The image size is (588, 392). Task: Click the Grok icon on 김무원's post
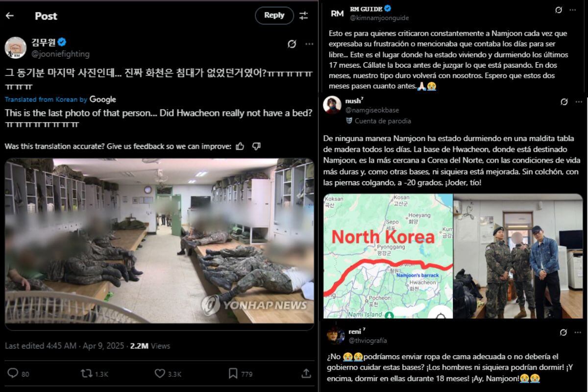point(292,44)
